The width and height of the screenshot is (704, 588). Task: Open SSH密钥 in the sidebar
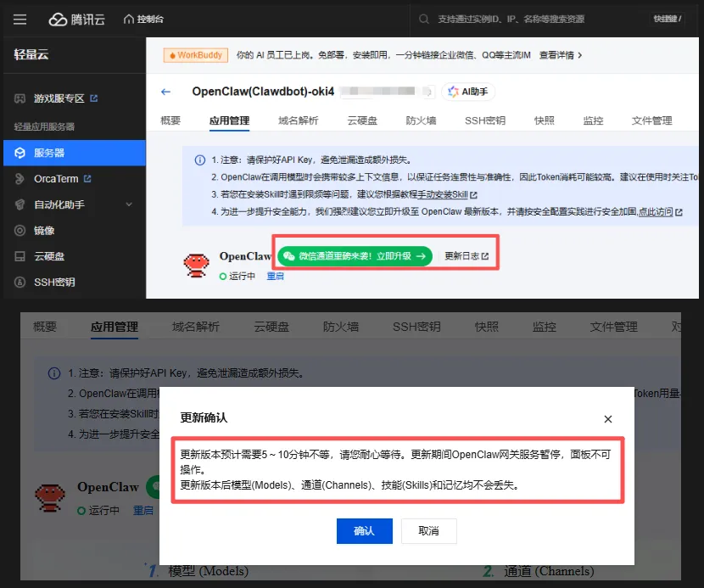(x=54, y=283)
